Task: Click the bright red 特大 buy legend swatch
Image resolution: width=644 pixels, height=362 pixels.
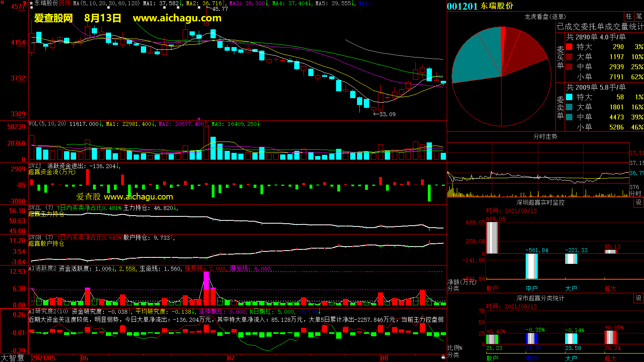Action: coord(569,47)
